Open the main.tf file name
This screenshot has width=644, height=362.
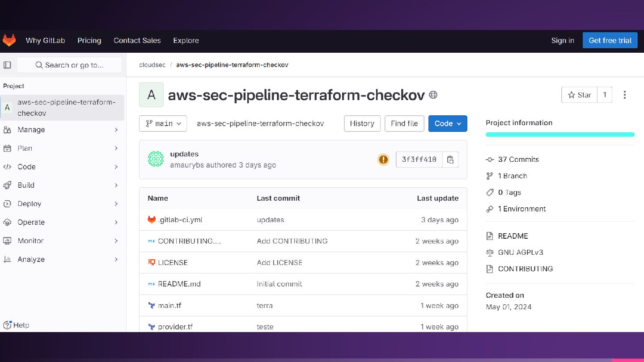click(x=169, y=306)
